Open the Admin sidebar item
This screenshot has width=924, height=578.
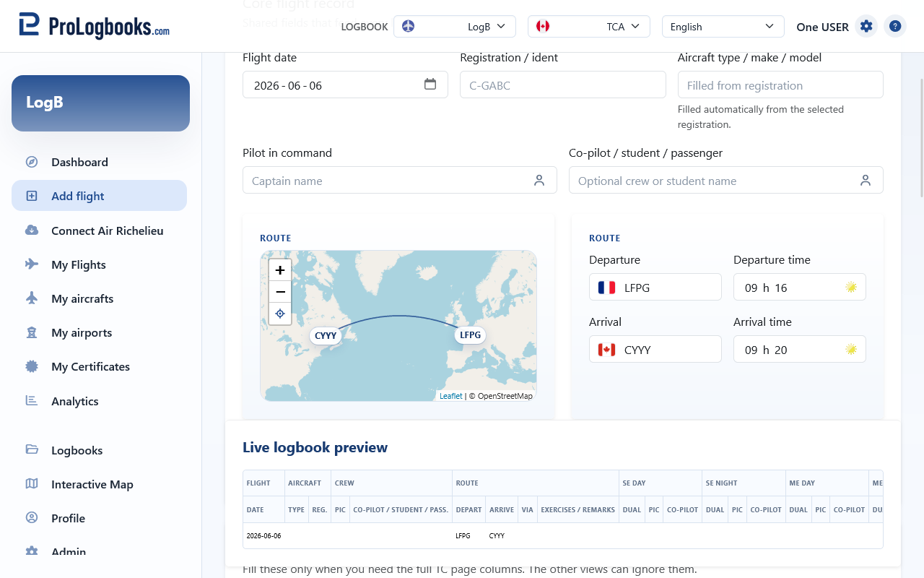tap(99, 551)
